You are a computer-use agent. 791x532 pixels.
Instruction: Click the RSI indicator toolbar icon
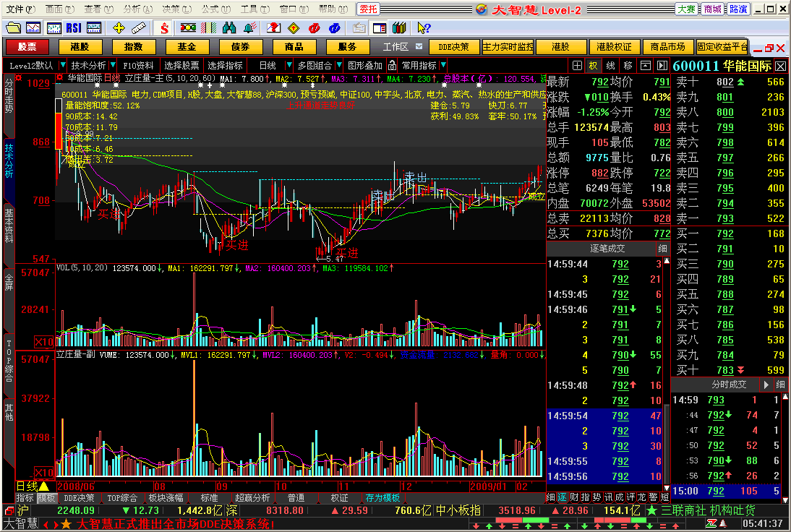tap(74, 27)
